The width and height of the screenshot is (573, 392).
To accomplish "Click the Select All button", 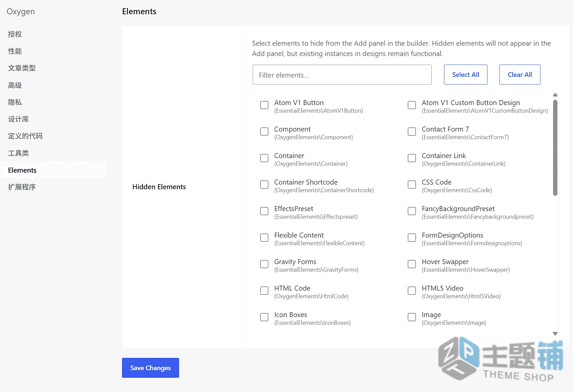I will click(466, 75).
